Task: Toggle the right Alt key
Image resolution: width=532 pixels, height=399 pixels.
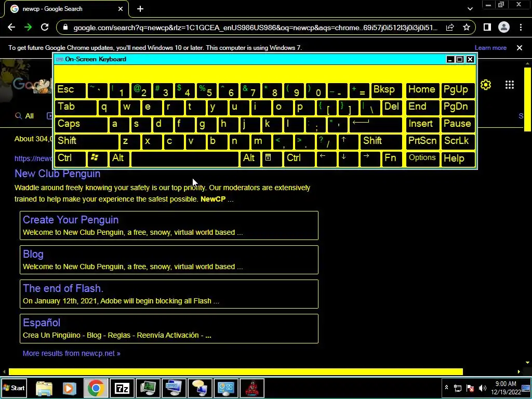Action: pyautogui.click(x=249, y=158)
